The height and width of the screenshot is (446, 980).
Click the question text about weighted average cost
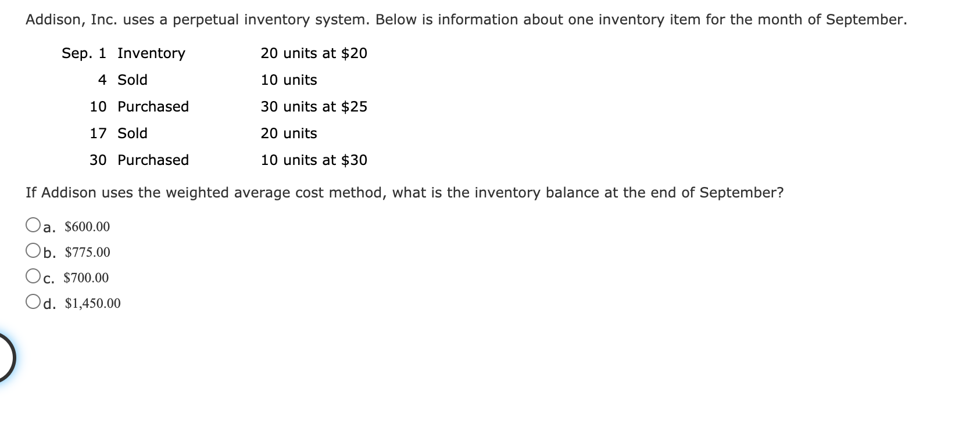(x=405, y=192)
